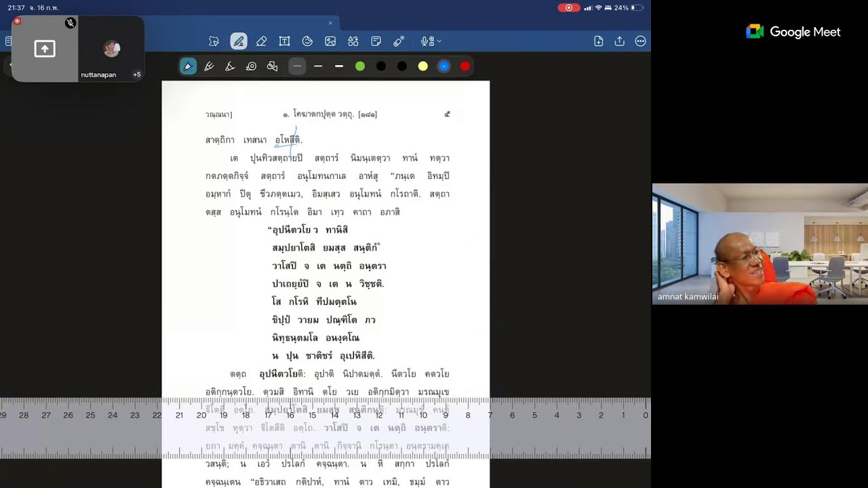868x488 pixels.
Task: Open nuttanapan's participant tile
Action: tap(111, 49)
